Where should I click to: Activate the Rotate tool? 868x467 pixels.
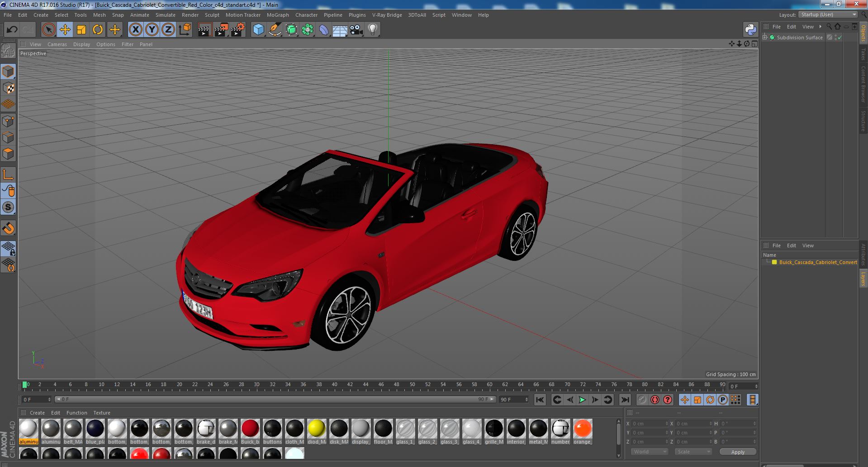tap(98, 30)
